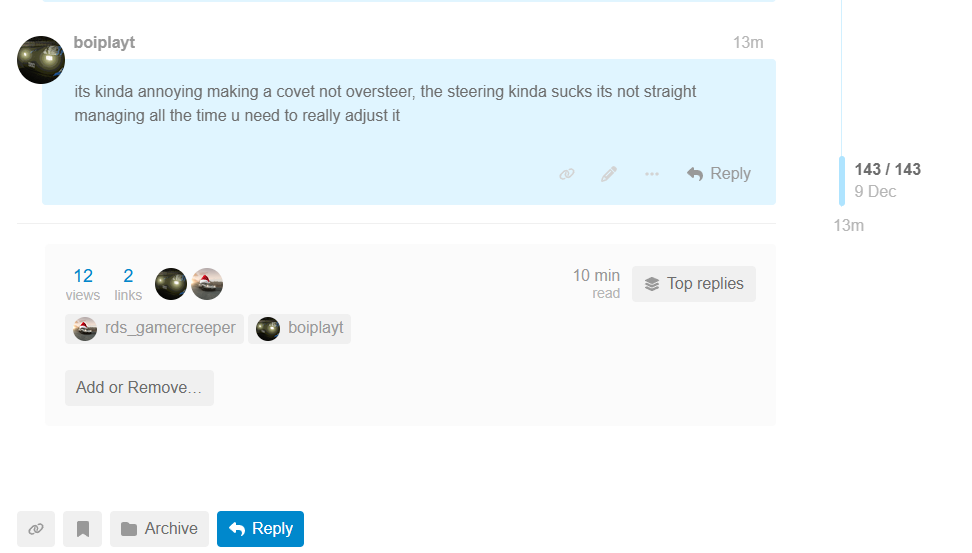This screenshot has width=972, height=553.
Task: Open boiplayt username profile link
Action: click(x=104, y=43)
